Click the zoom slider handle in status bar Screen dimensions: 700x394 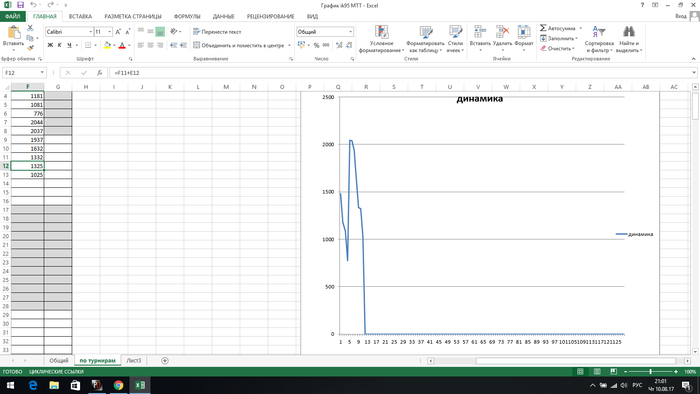[650, 371]
